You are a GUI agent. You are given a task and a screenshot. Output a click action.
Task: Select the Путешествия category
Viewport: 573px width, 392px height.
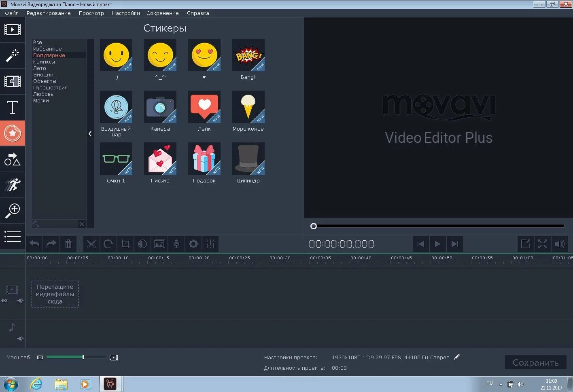tap(50, 87)
